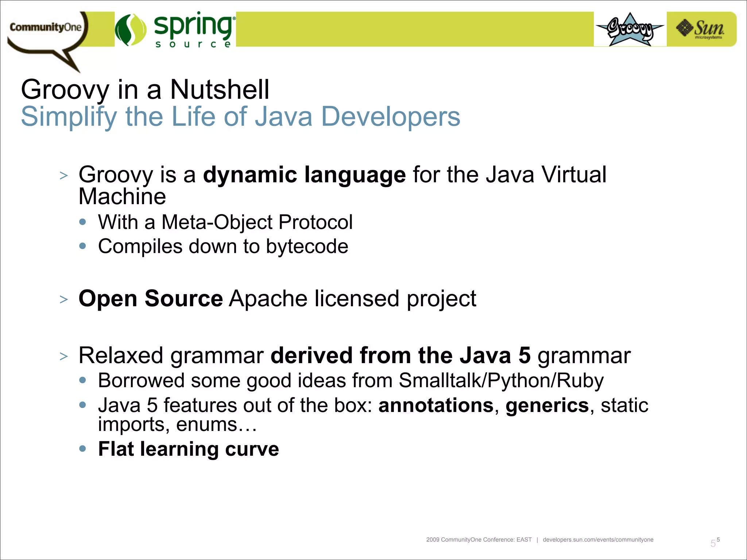Click the Sun Microsystems logo

[x=701, y=29]
